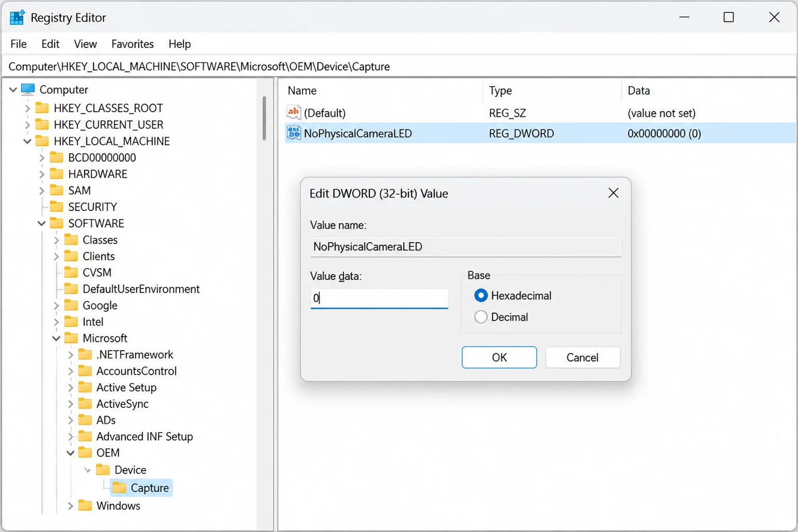The image size is (798, 532).
Task: Confirm the DWORD edit with OK
Action: (499, 357)
